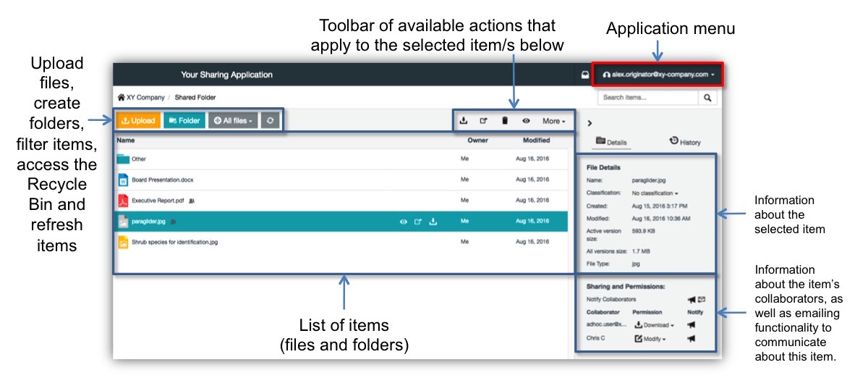This screenshot has height=391, width=868.
Task: Delete selected item with trash icon
Action: pos(505,121)
